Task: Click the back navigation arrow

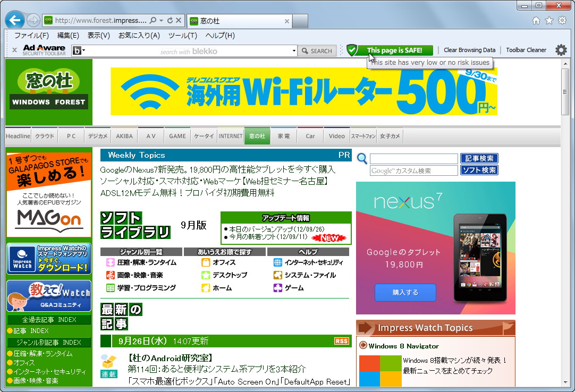Action: [x=14, y=20]
